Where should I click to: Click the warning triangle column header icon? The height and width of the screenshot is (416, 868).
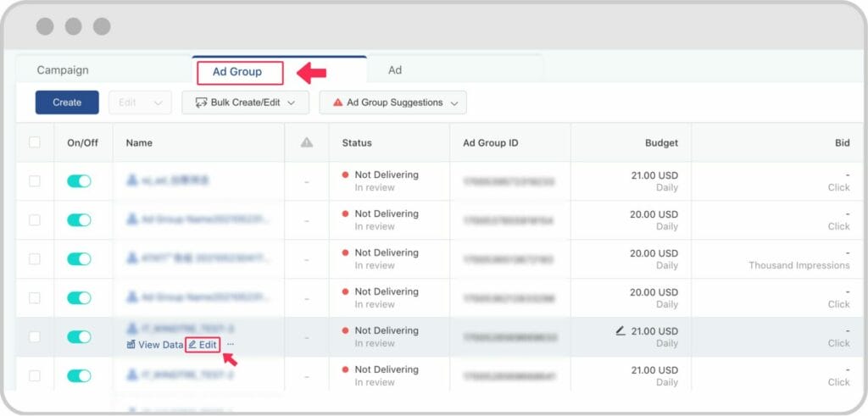click(307, 143)
